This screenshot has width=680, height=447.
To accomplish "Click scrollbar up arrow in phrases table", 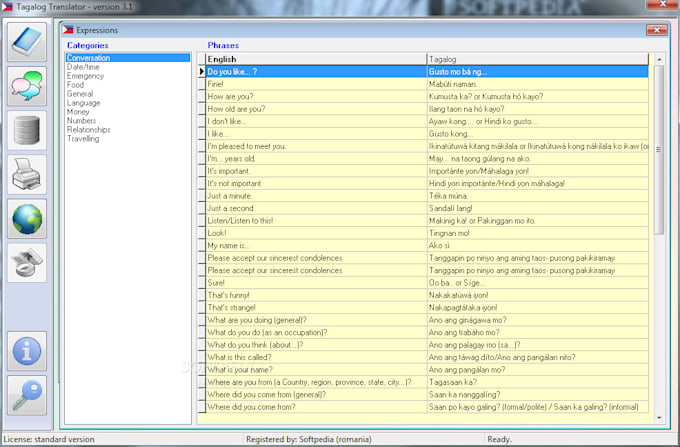I will [x=659, y=59].
